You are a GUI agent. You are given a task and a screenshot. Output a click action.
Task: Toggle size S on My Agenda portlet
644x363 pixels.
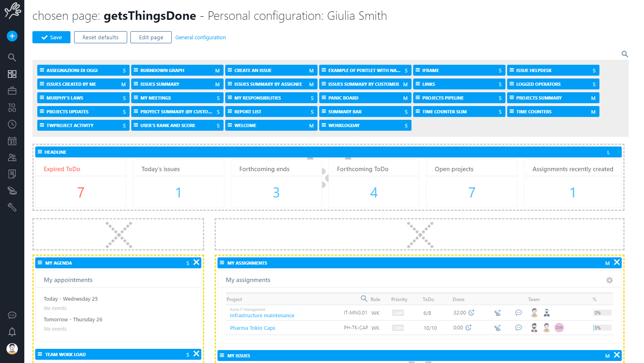coord(188,263)
